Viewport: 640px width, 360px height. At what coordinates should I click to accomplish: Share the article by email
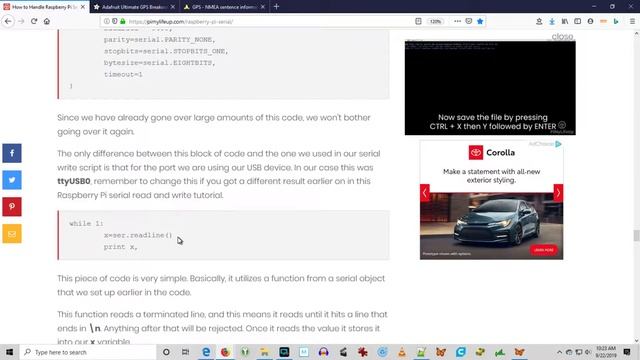(x=12, y=234)
